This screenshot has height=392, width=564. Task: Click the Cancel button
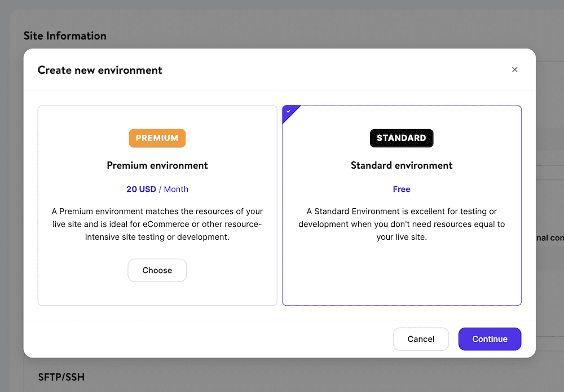[x=421, y=339]
